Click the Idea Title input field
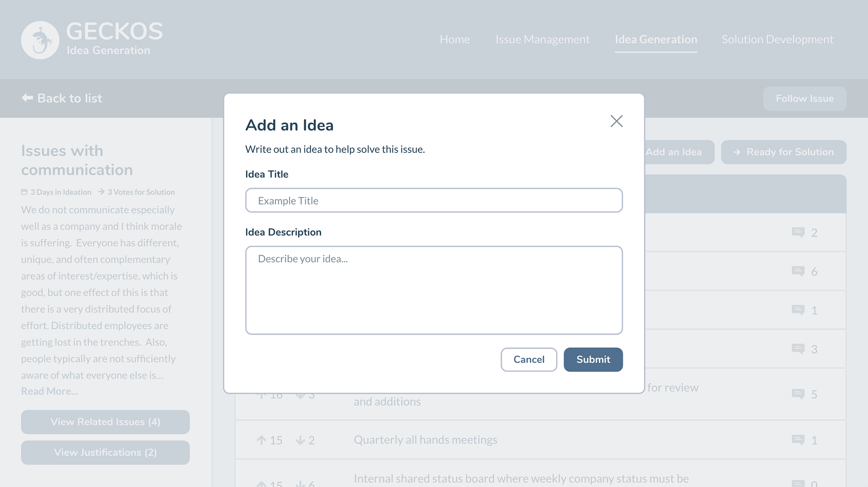 (x=434, y=201)
